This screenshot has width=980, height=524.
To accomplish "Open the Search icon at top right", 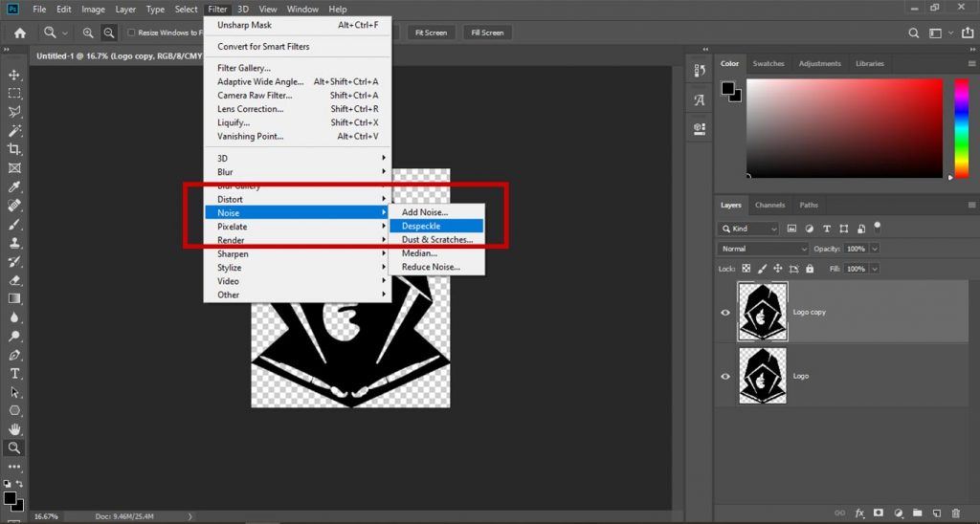I will [914, 33].
